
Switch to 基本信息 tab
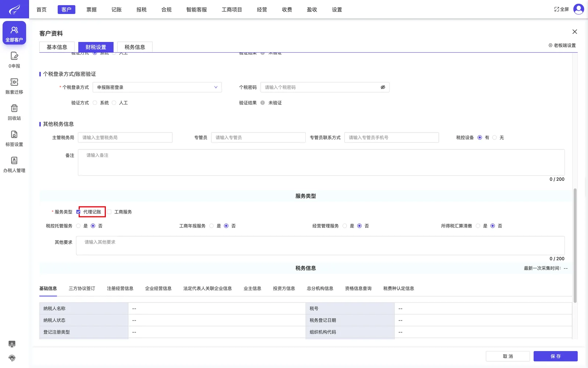pyautogui.click(x=57, y=47)
